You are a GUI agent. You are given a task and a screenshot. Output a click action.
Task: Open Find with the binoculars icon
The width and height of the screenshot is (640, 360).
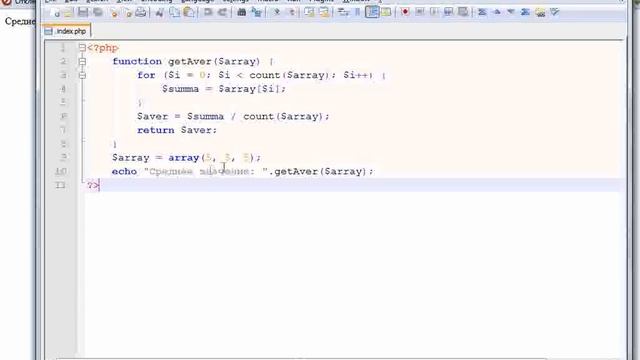click(242, 12)
